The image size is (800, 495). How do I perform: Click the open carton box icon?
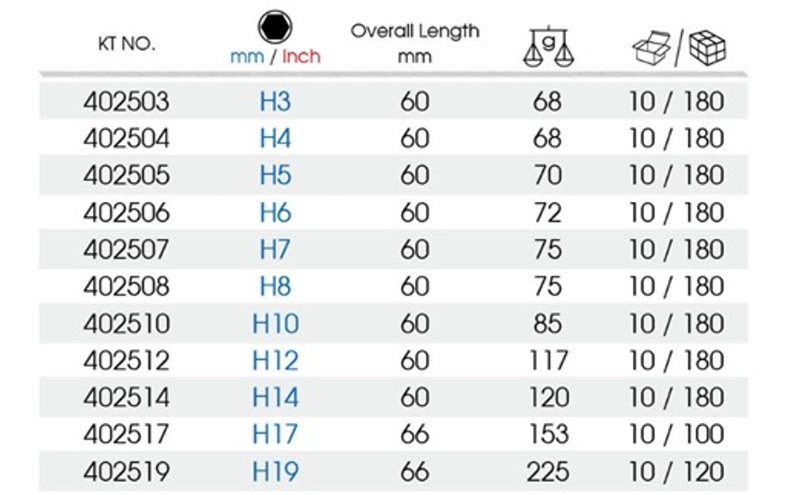point(652,48)
